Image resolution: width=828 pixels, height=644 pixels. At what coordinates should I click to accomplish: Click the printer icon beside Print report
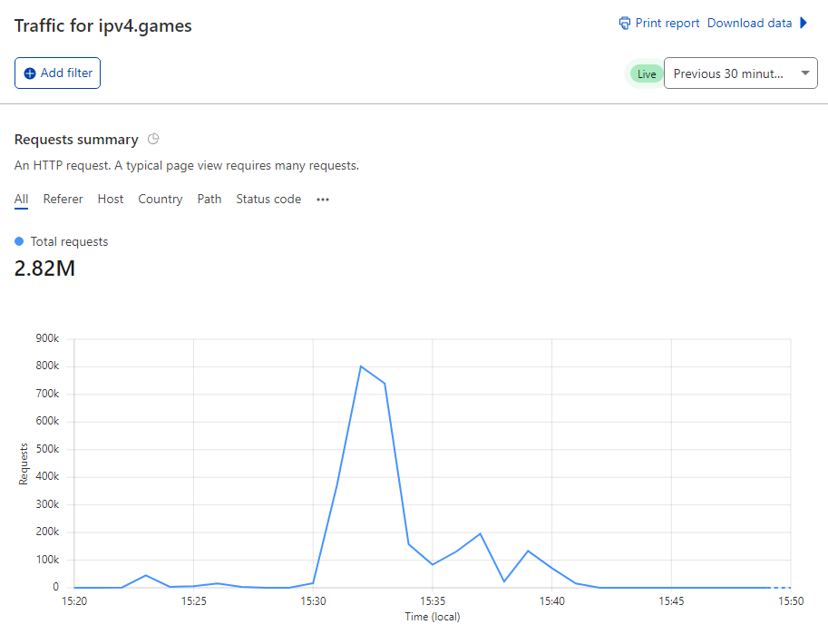(x=625, y=24)
